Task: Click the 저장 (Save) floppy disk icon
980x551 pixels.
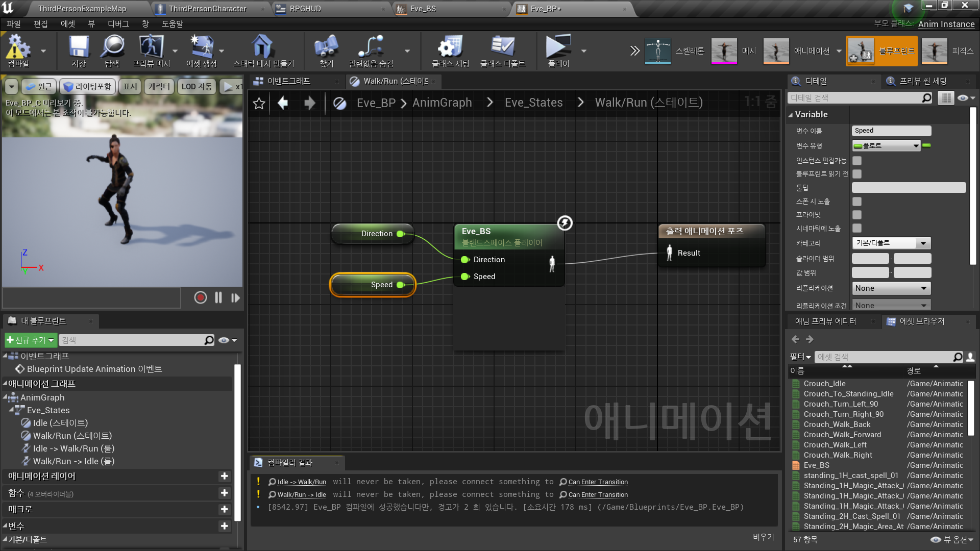Action: (x=79, y=50)
